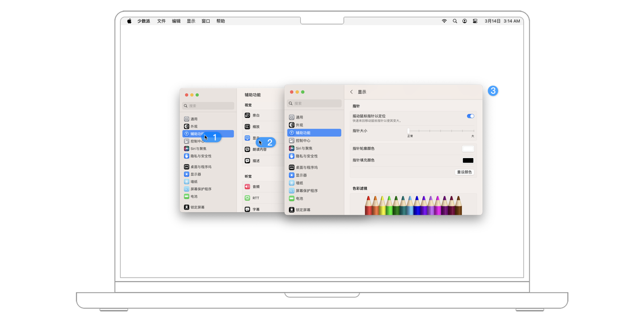Open the black 指针填充颜色 color swatch
Image resolution: width=644 pixels, height=322 pixels.
click(x=467, y=160)
